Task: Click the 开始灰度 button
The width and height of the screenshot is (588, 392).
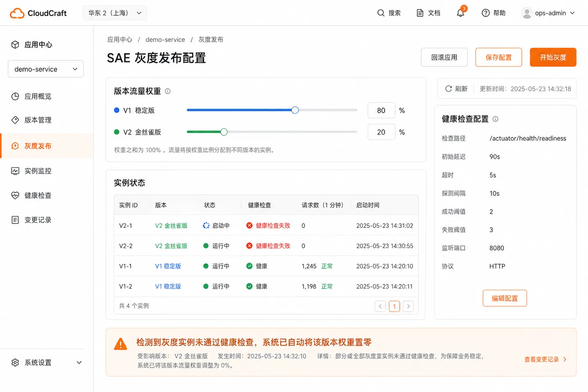Action: pos(553,57)
